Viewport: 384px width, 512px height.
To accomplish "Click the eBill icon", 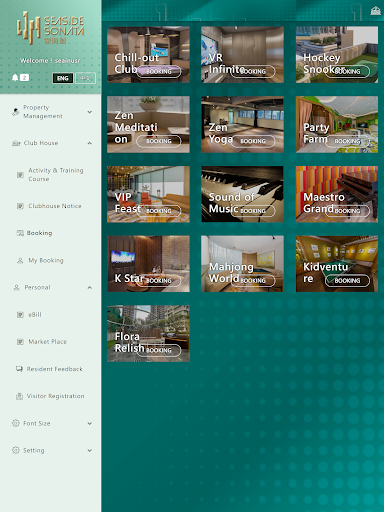I will (20, 315).
